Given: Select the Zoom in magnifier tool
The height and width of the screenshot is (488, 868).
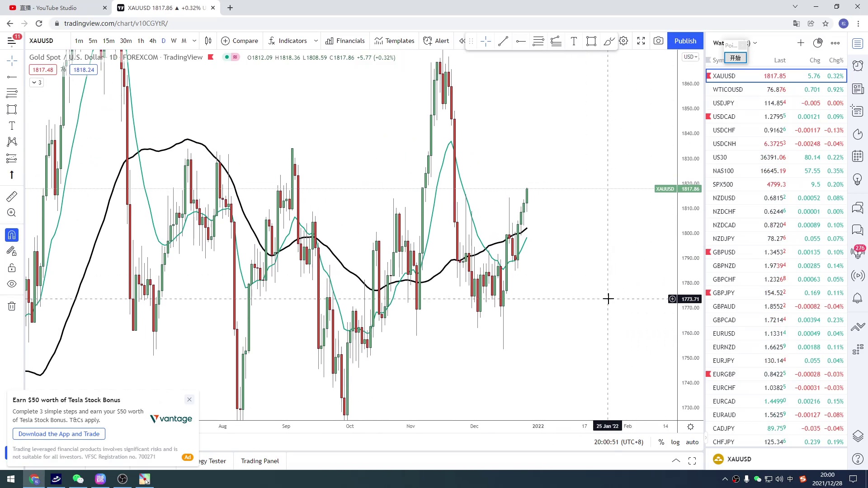Looking at the screenshot, I should click(12, 213).
